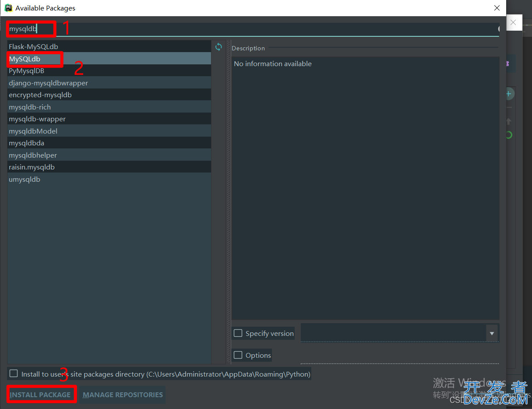Open the version dropdown arrow

pos(492,333)
